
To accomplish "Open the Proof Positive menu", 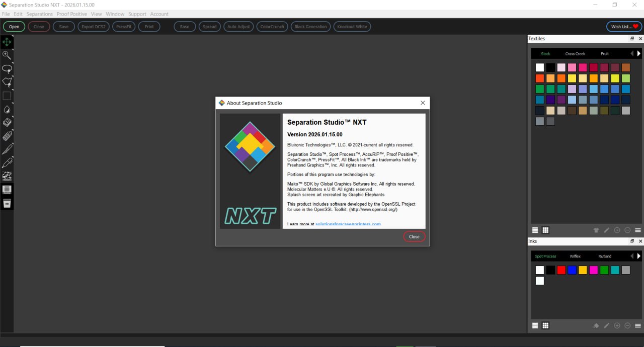I will tap(72, 14).
